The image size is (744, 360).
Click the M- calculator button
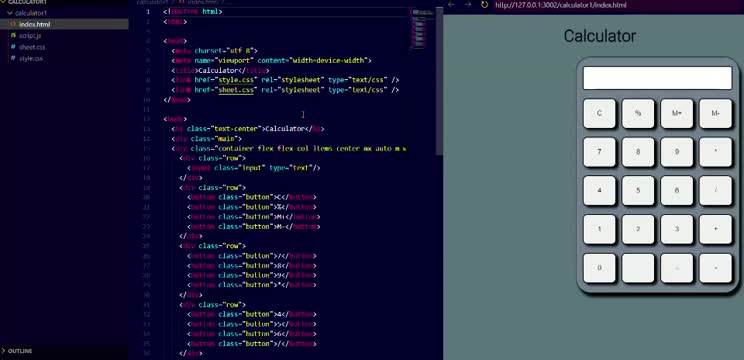point(716,113)
